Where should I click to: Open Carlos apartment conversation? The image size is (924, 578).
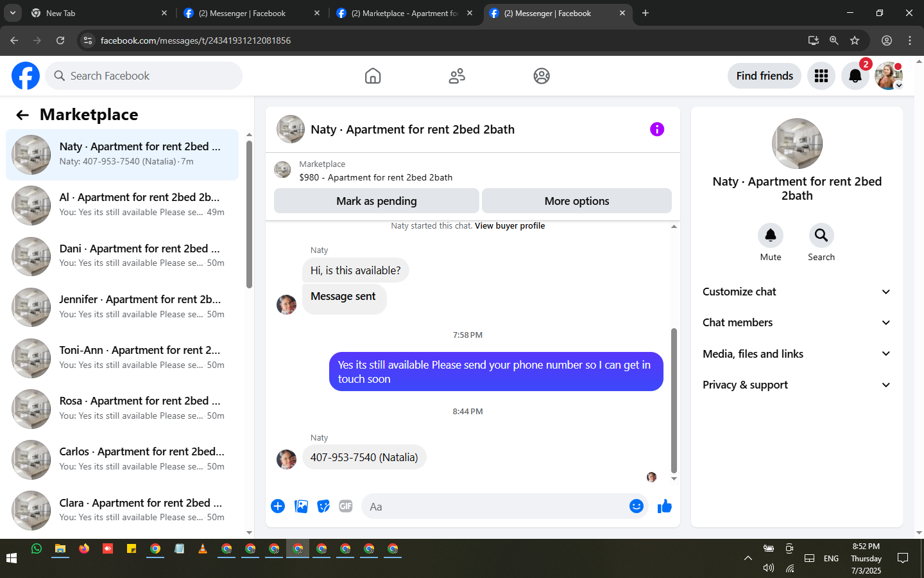(x=122, y=459)
